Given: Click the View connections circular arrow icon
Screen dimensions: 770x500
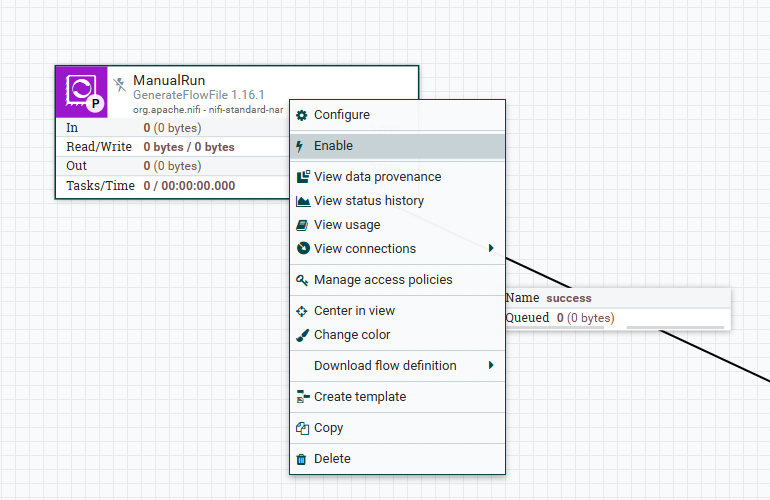Looking at the screenshot, I should coord(303,249).
